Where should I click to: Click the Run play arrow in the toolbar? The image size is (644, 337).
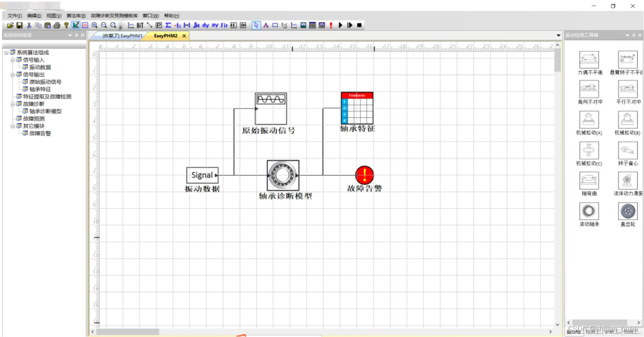pos(341,25)
